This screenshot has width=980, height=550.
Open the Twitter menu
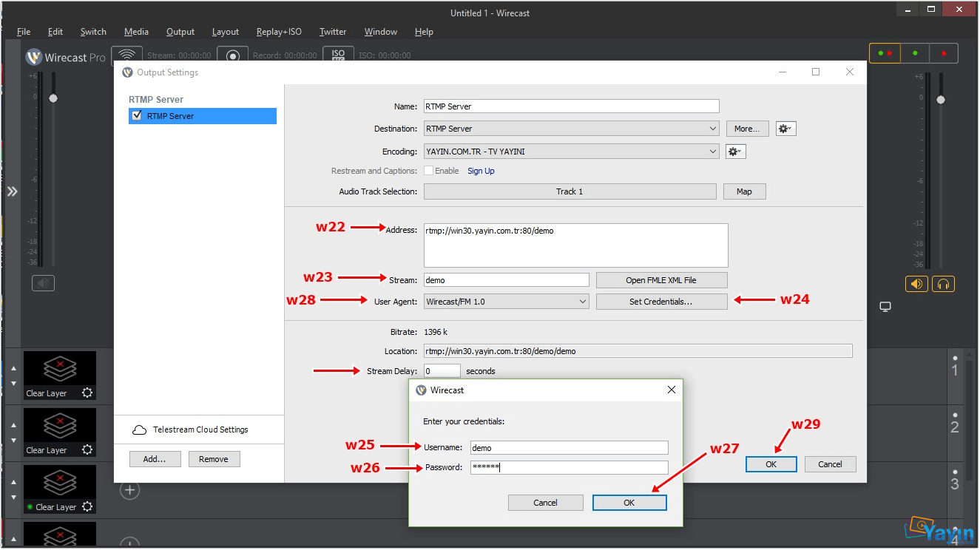click(333, 32)
